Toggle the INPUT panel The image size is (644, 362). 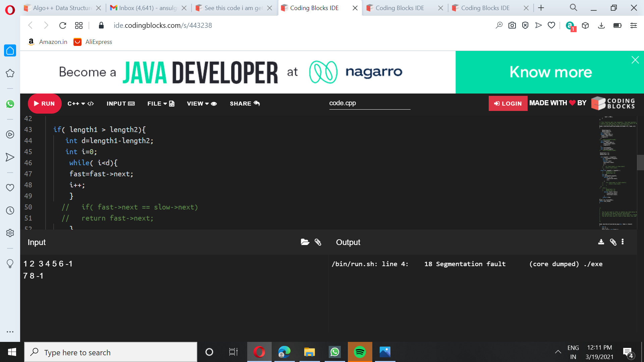(x=120, y=104)
